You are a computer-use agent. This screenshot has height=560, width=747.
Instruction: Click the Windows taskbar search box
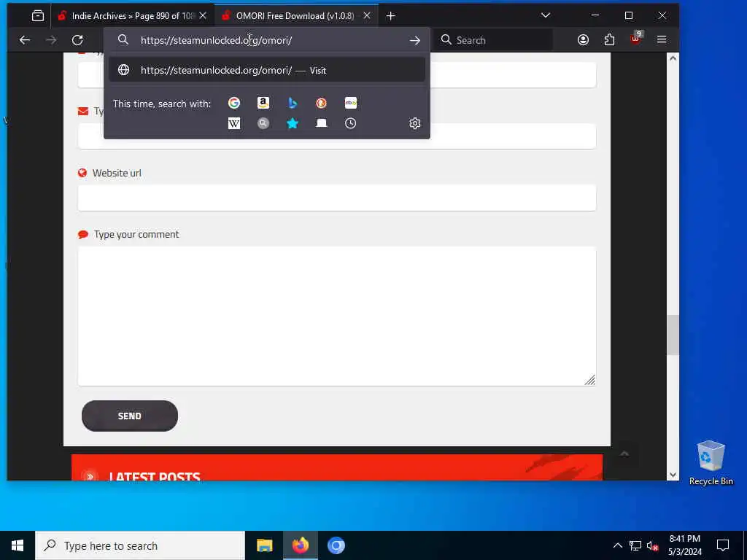[140, 545]
